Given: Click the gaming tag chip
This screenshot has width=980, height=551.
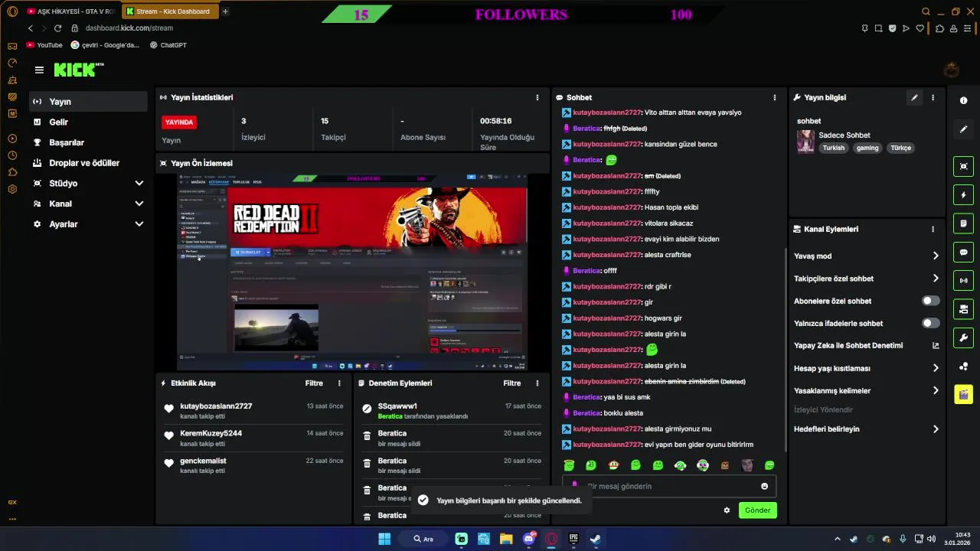Looking at the screenshot, I should pos(867,148).
